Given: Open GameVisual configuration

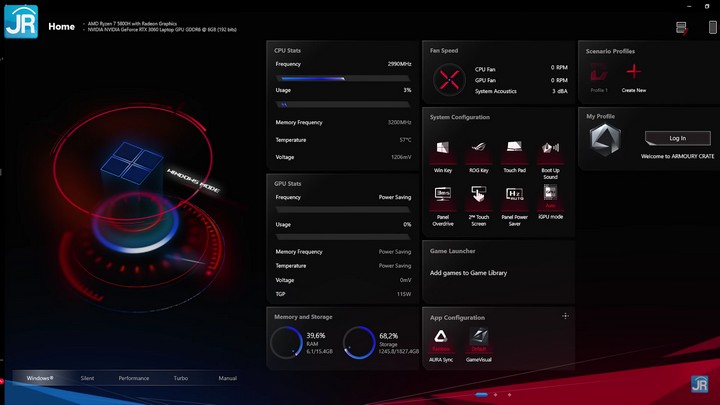Looking at the screenshot, I should [478, 337].
